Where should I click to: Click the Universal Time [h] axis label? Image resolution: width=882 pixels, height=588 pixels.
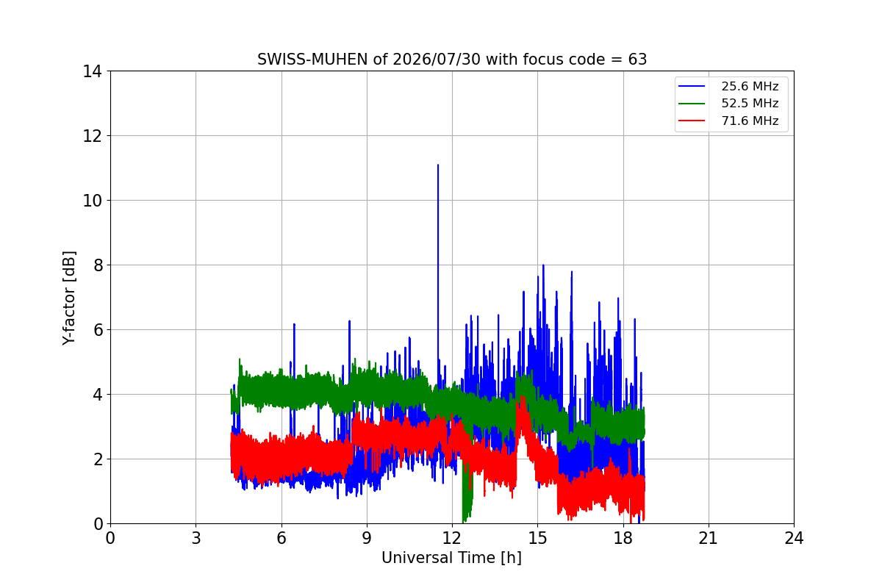pos(451,558)
